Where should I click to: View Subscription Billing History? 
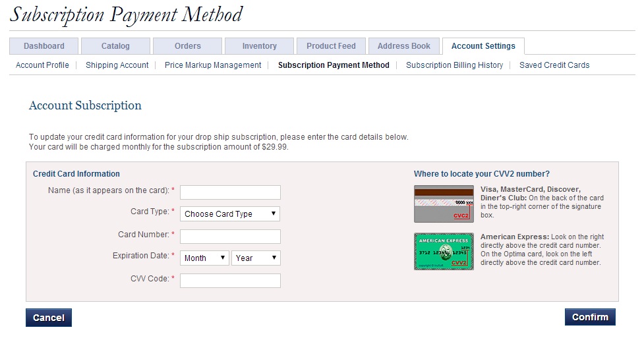[454, 65]
